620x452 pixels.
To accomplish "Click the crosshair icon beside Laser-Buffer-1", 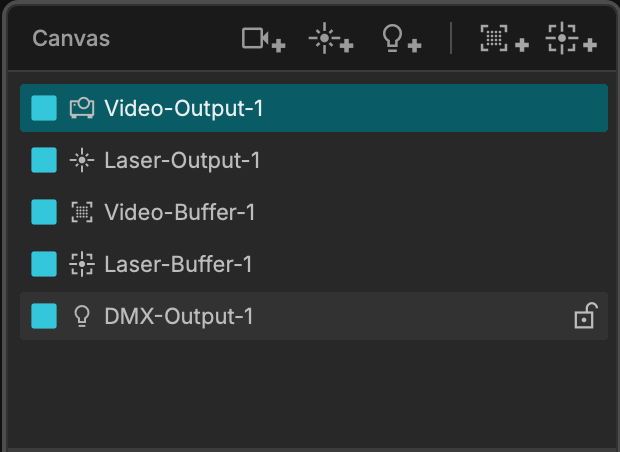I will tap(82, 264).
